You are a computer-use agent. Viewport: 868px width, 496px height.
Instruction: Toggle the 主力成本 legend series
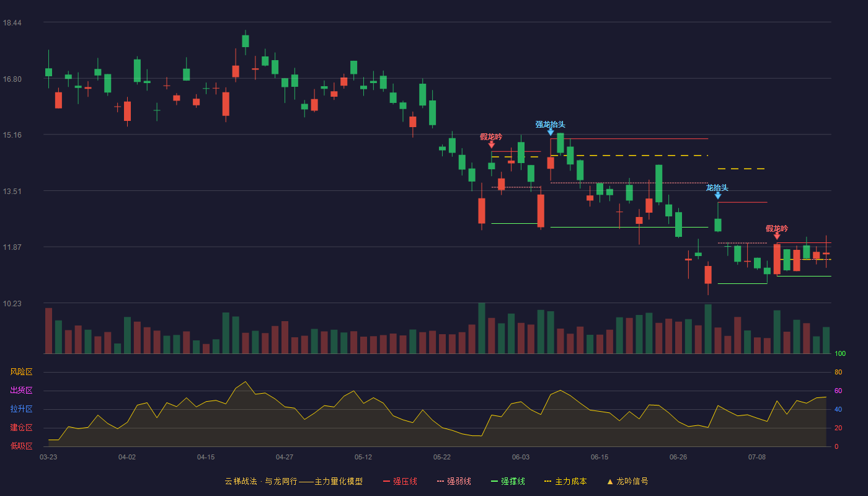pyautogui.click(x=565, y=481)
